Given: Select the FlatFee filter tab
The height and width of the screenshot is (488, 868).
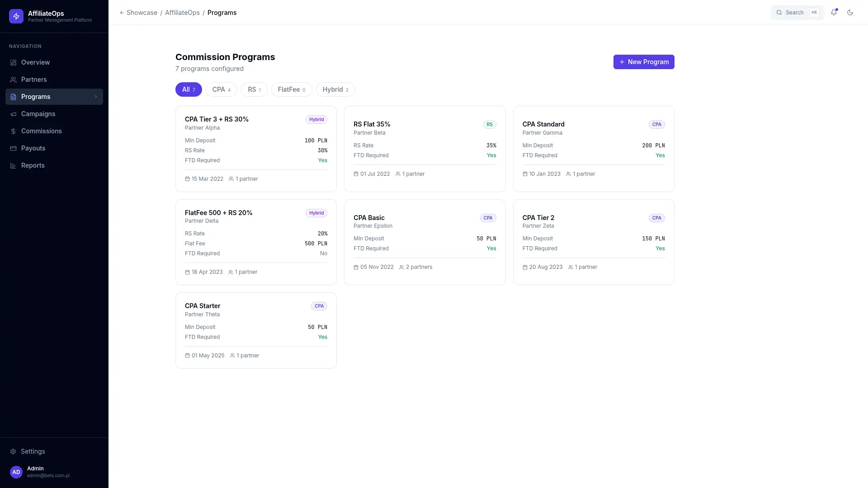Looking at the screenshot, I should coord(292,89).
